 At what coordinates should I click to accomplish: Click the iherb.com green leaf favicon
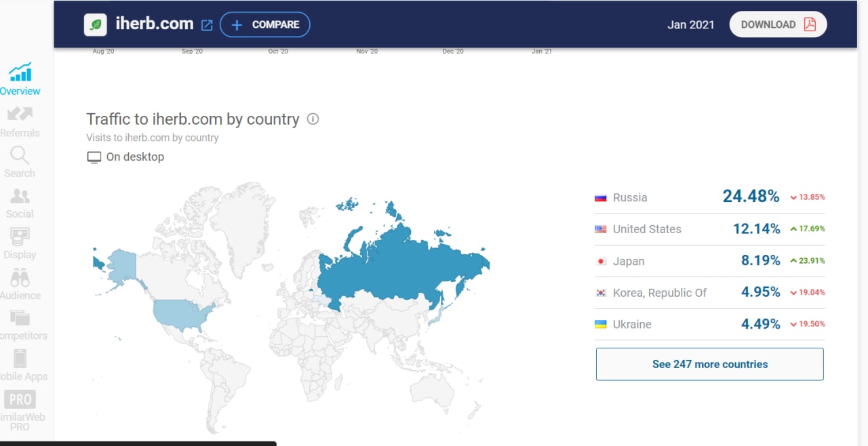pyautogui.click(x=96, y=24)
